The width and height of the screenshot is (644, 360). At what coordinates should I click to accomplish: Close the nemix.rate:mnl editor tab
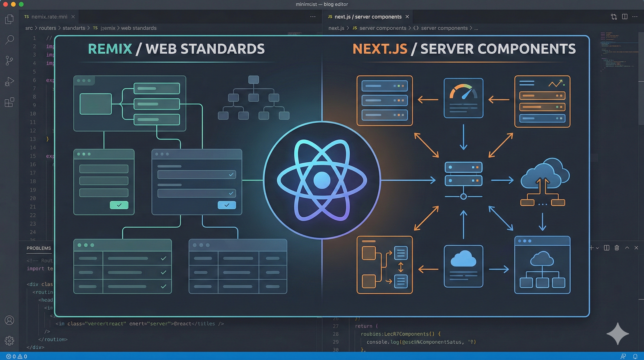tap(73, 17)
